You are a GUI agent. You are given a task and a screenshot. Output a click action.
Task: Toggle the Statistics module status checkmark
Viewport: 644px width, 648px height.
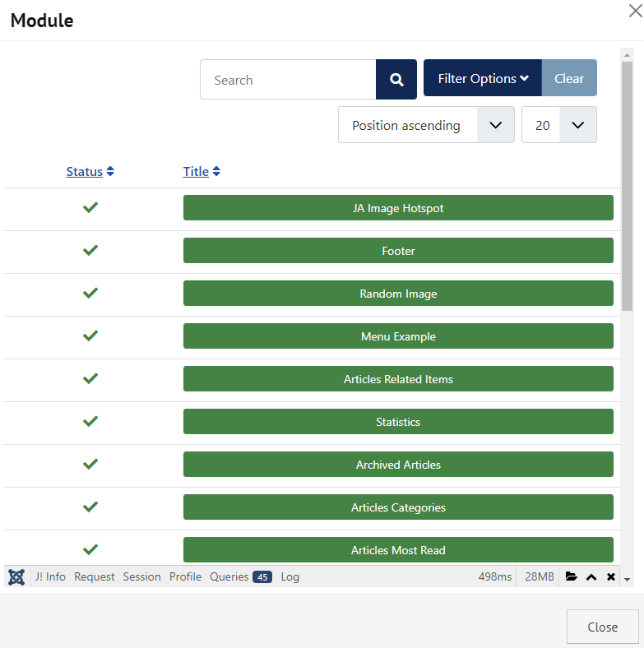coord(90,422)
